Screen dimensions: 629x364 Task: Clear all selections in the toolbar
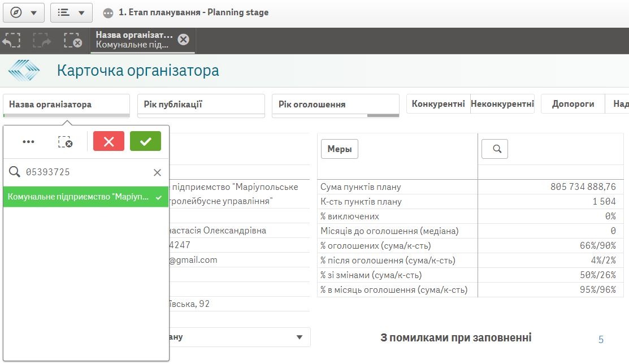72,41
